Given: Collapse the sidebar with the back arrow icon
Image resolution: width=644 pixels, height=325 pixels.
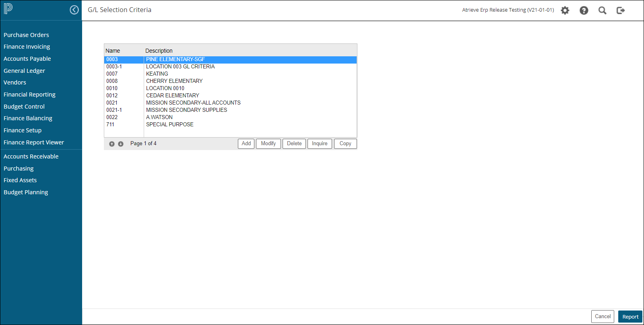Looking at the screenshot, I should coord(74,10).
